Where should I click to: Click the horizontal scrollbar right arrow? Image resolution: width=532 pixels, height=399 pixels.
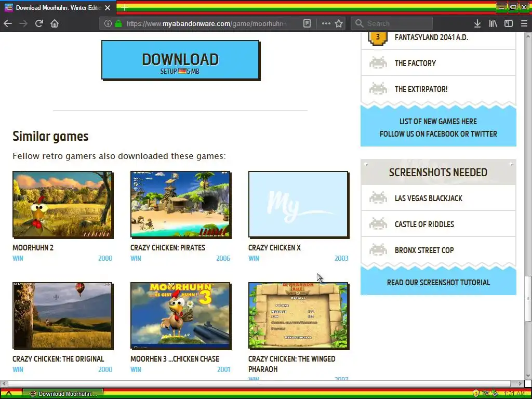pyautogui.click(x=520, y=383)
